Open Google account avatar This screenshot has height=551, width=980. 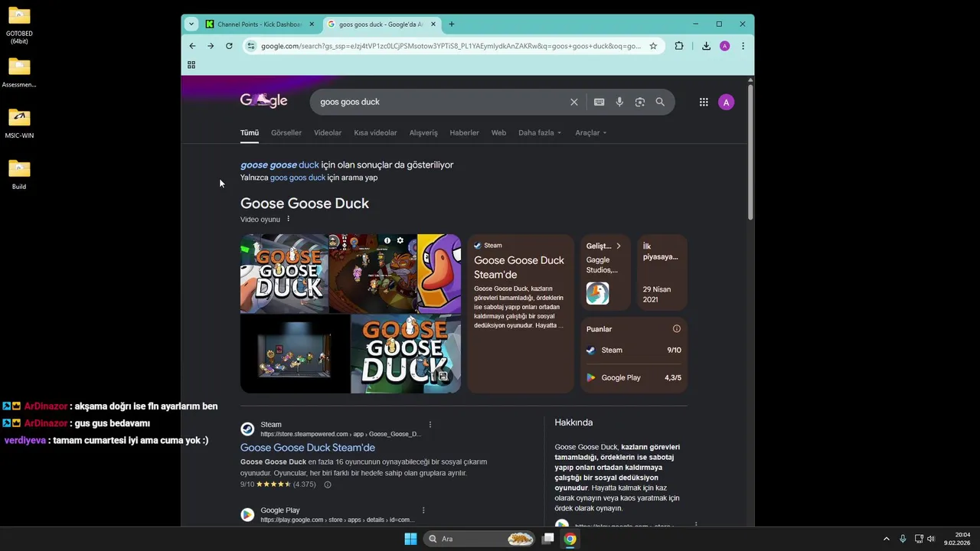click(726, 102)
